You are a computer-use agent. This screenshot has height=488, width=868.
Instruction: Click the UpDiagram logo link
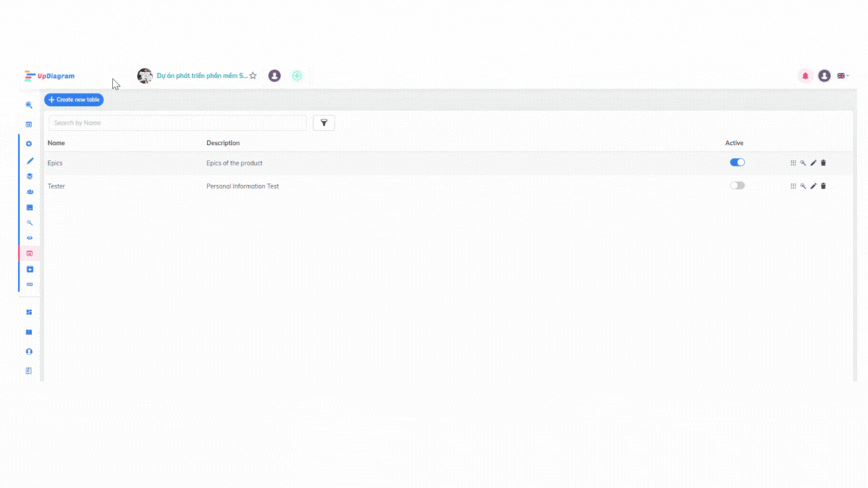pyautogui.click(x=50, y=76)
